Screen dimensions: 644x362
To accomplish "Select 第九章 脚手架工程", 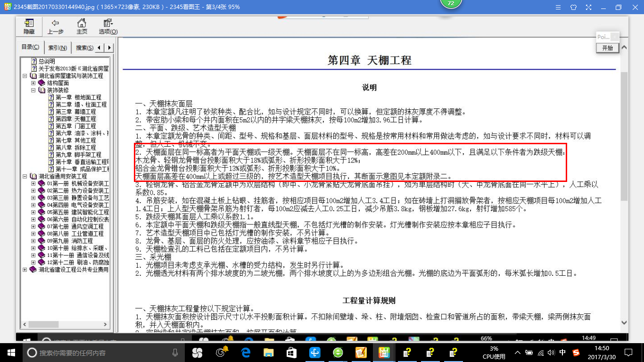I will [x=78, y=155].
